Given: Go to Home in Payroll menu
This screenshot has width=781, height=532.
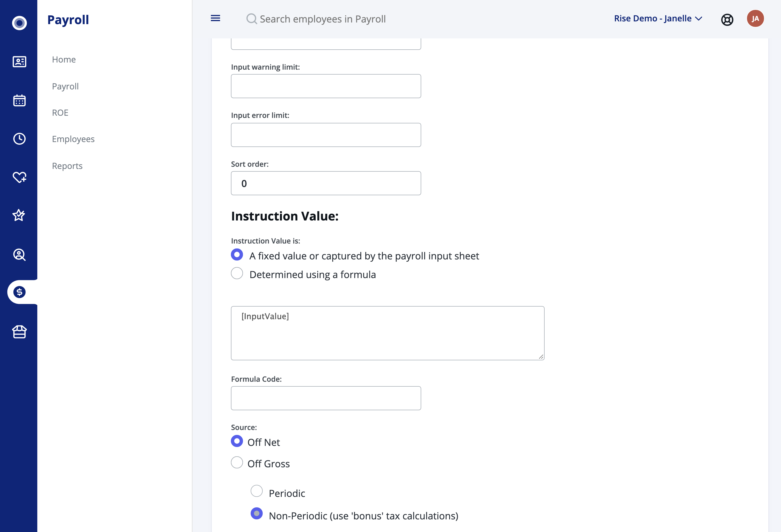Looking at the screenshot, I should coord(64,60).
